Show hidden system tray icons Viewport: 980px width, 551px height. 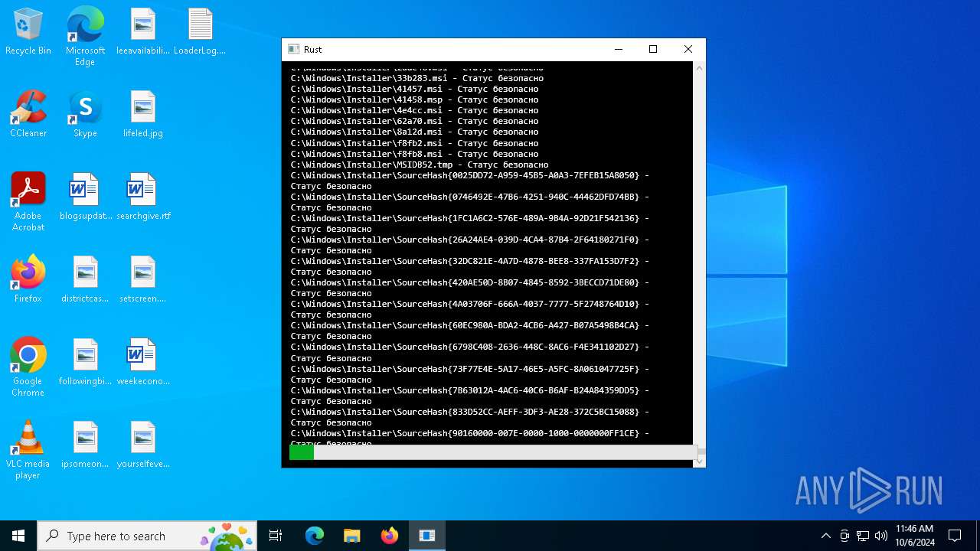[825, 536]
